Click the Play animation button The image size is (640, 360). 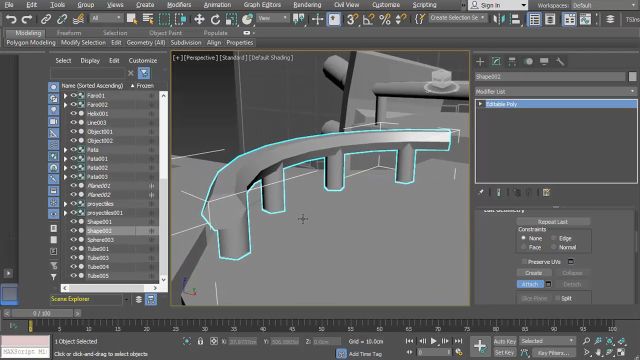433,341
